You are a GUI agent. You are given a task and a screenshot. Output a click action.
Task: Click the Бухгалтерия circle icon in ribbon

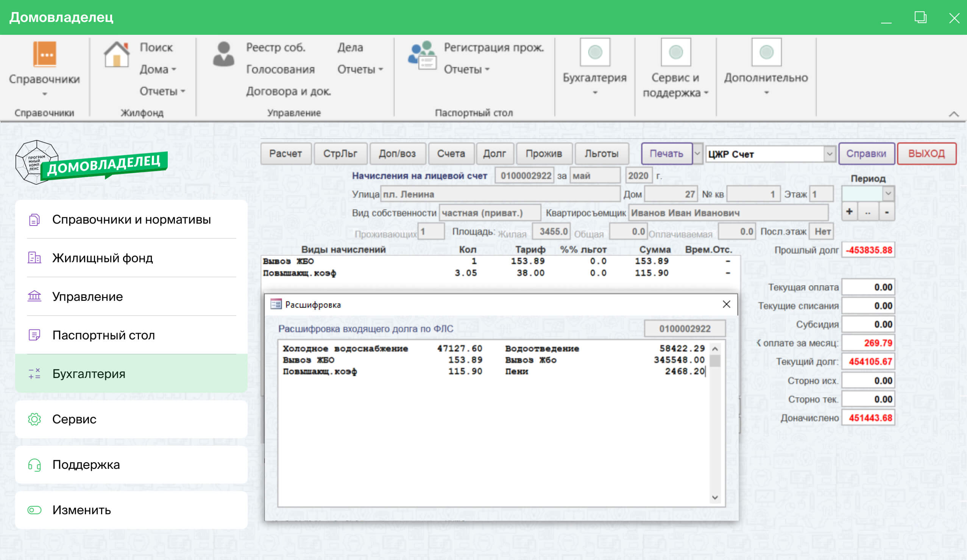(x=594, y=52)
